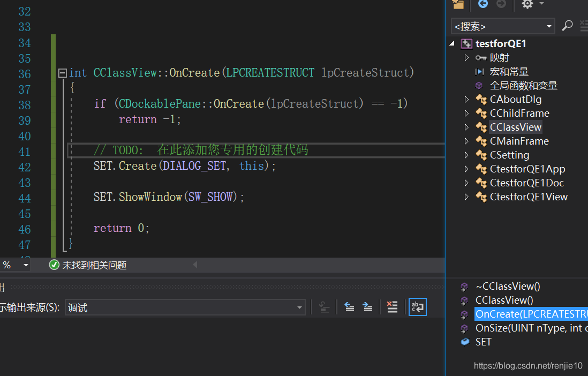Image resolution: width=588 pixels, height=376 pixels.
Task: Select the OnCreate(LPCREATESTRU member
Action: pos(531,314)
